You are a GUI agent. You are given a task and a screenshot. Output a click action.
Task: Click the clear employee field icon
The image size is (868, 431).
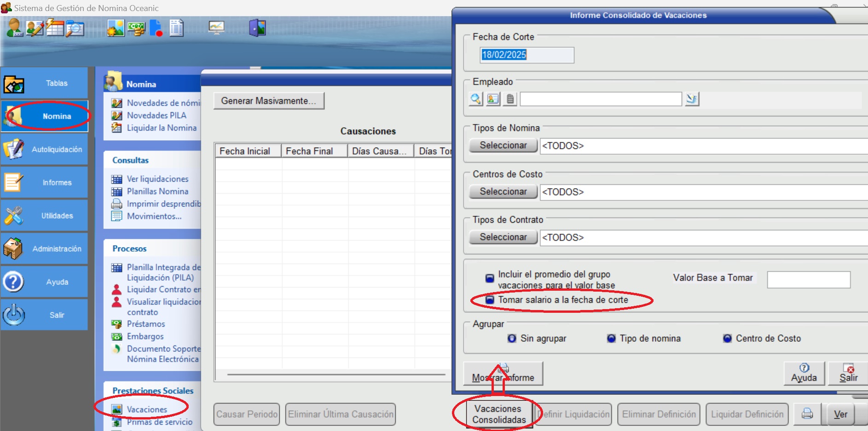coord(691,99)
